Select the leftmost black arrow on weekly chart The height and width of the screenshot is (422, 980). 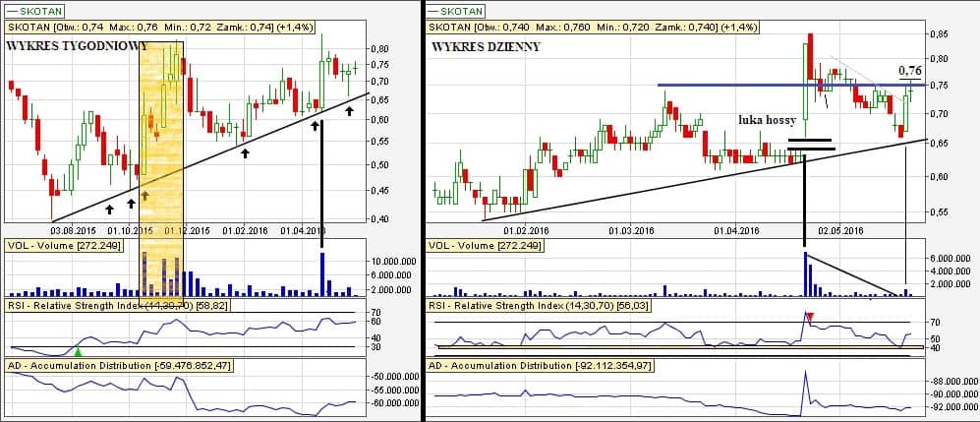[109, 209]
